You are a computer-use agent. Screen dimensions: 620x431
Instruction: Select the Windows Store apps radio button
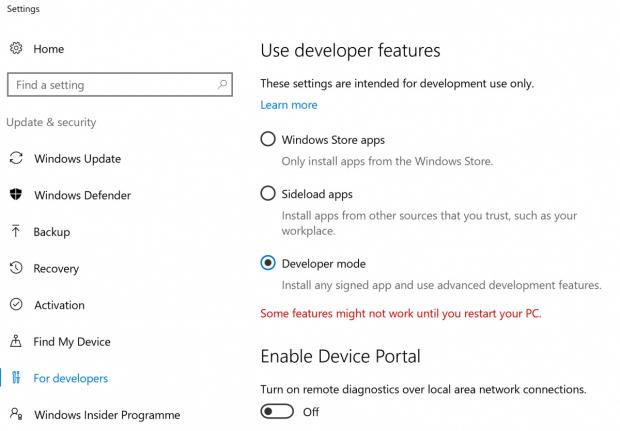268,140
